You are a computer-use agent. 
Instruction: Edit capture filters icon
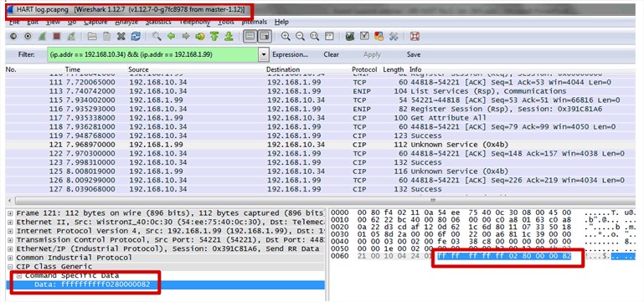point(350,37)
